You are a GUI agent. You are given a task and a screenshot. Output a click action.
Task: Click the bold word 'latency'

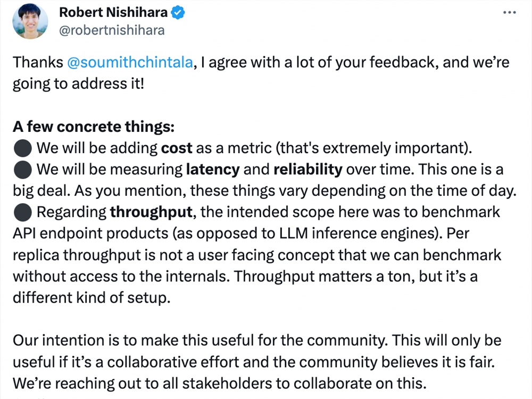point(213,169)
